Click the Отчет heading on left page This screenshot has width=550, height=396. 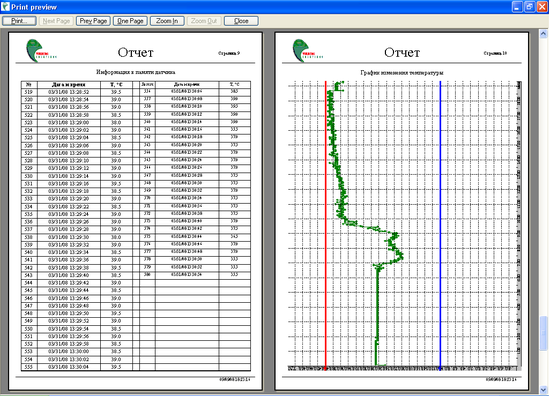(x=135, y=53)
